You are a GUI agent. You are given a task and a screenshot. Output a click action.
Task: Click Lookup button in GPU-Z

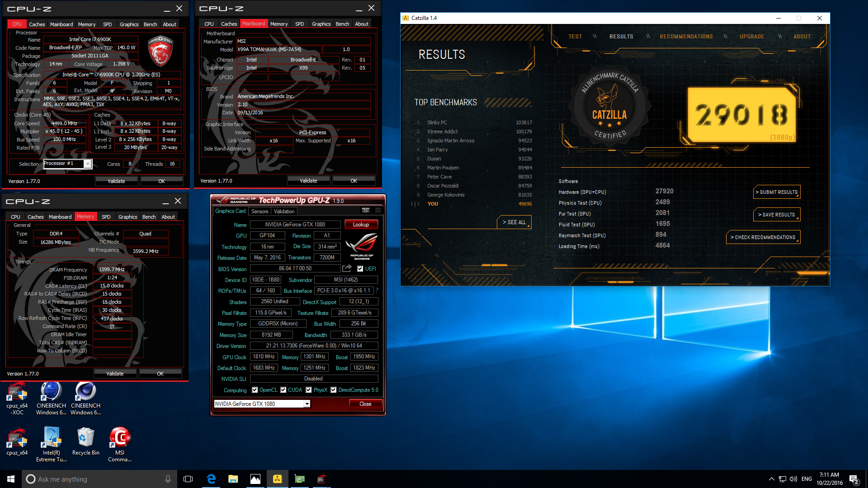361,225
